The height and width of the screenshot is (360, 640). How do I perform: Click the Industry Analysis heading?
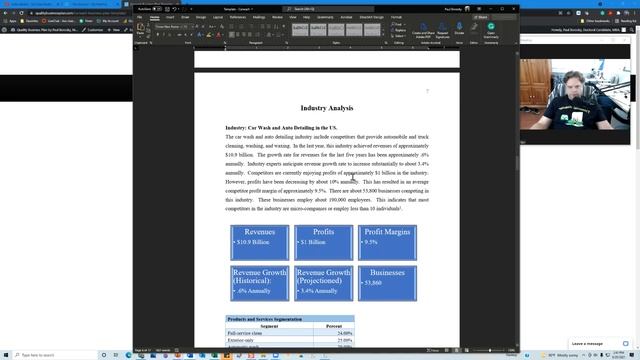pyautogui.click(x=327, y=108)
